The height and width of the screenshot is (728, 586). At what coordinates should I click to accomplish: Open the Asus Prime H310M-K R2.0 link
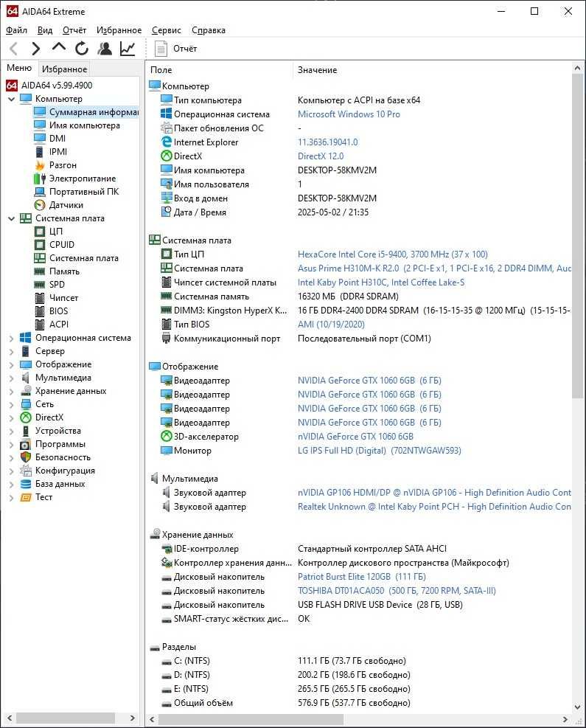point(434,268)
